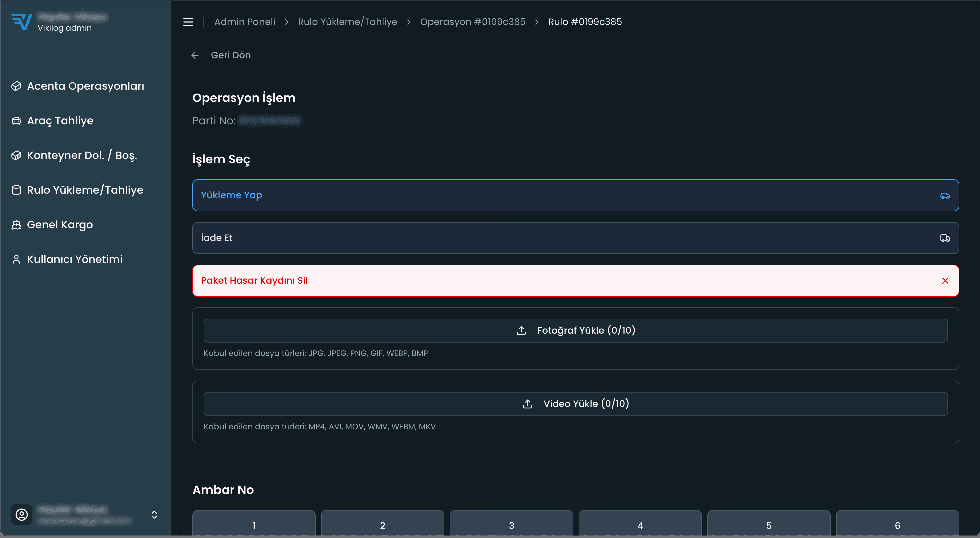
Task: Click the back arrow beside Geri Dön
Action: 195,56
